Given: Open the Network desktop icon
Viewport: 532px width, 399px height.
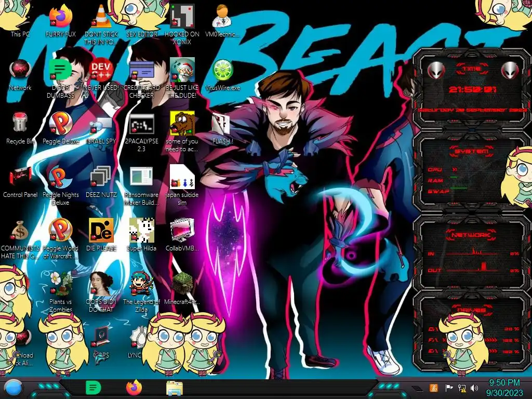Looking at the screenshot, I should (20, 75).
